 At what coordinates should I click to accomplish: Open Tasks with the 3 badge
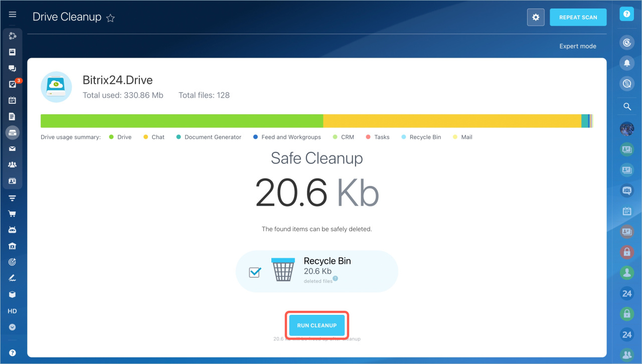13,84
